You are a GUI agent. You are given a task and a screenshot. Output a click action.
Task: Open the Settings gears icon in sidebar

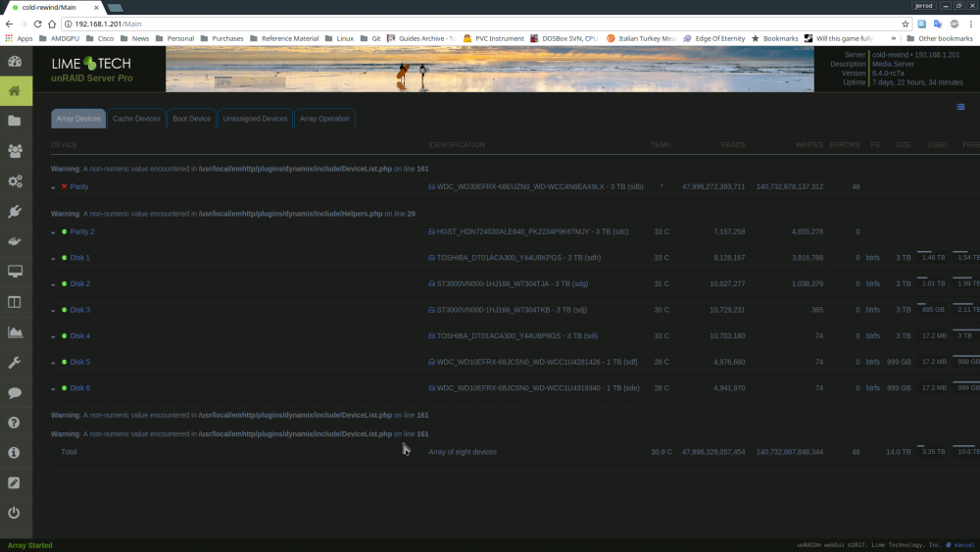(x=15, y=181)
